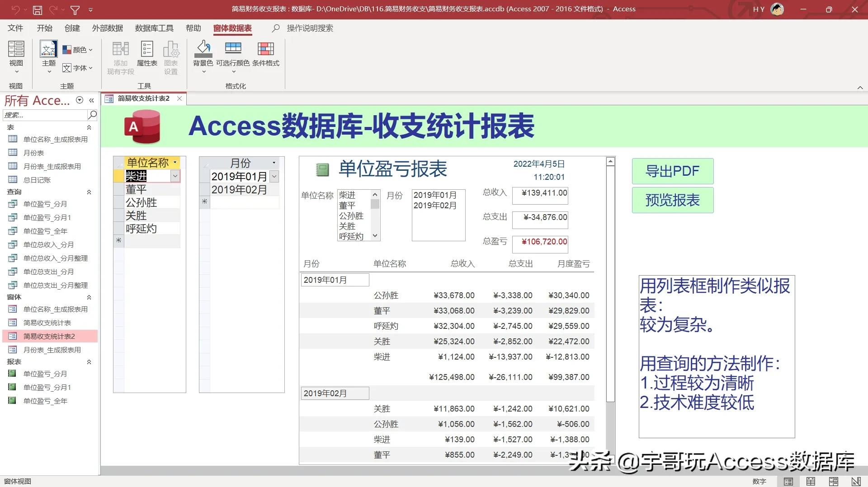
Task: Open the 月份表 table in navigation pane
Action: 33,153
